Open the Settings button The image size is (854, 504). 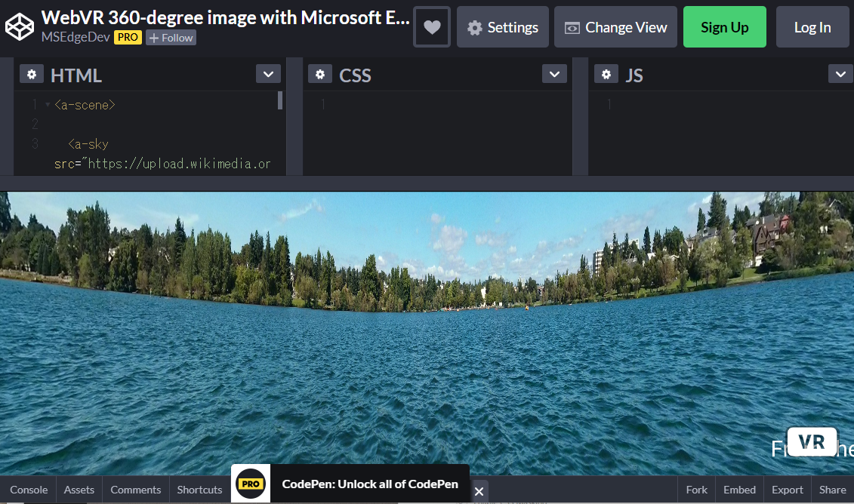[x=503, y=27]
